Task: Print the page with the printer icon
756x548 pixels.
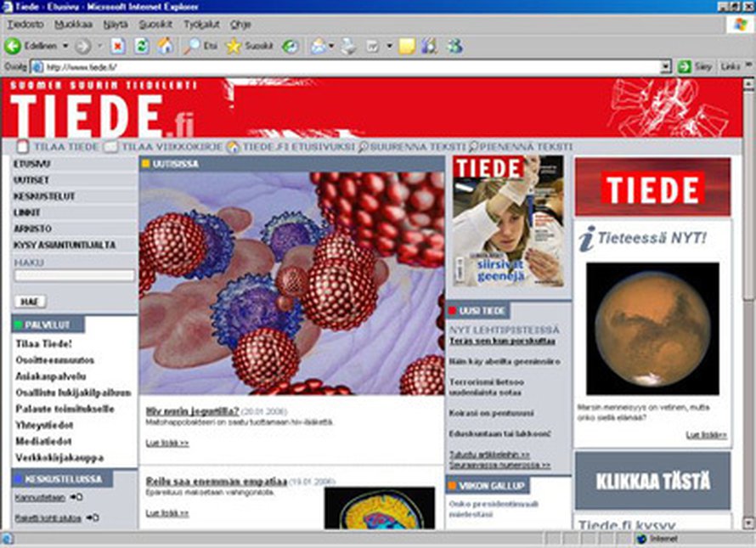Action: pos(348,47)
